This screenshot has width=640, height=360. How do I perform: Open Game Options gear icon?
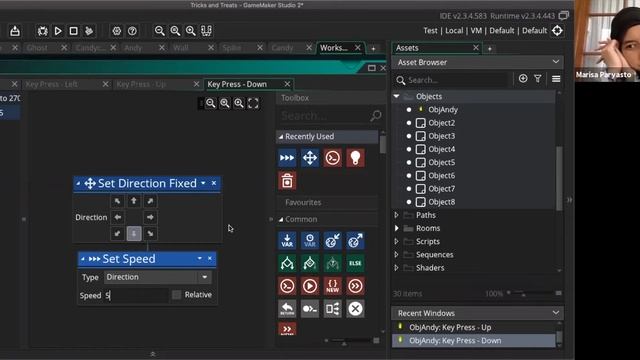(x=117, y=31)
